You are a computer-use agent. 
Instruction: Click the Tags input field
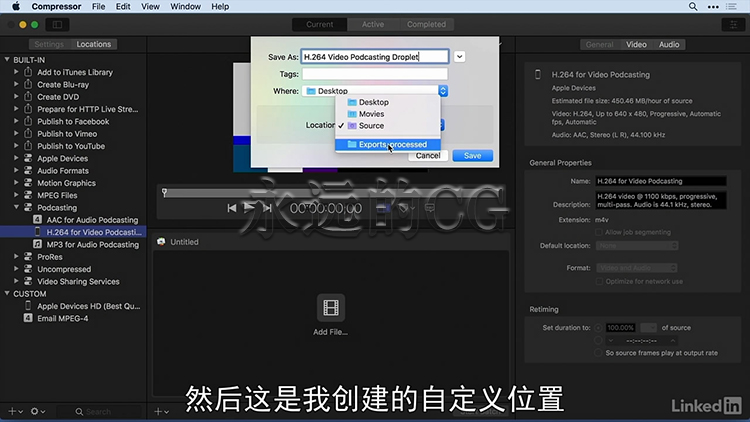[x=375, y=74]
